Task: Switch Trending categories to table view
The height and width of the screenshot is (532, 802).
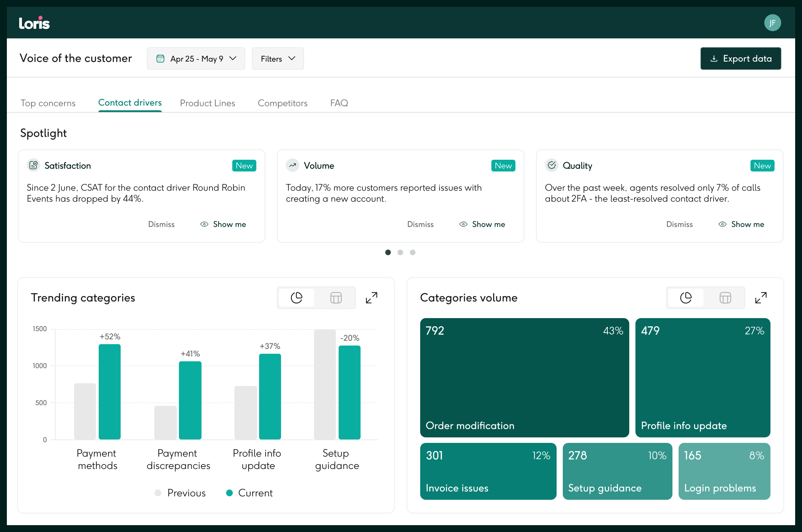Action: pyautogui.click(x=336, y=298)
